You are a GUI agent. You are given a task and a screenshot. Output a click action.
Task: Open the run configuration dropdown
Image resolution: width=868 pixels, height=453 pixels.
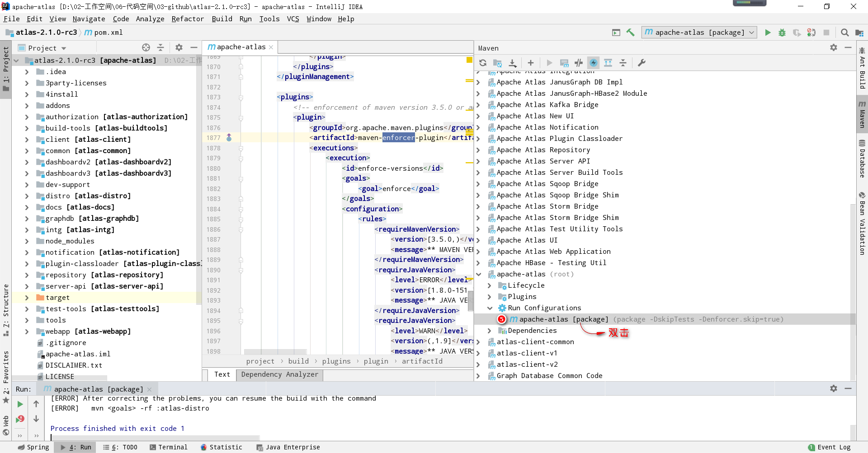click(x=699, y=33)
